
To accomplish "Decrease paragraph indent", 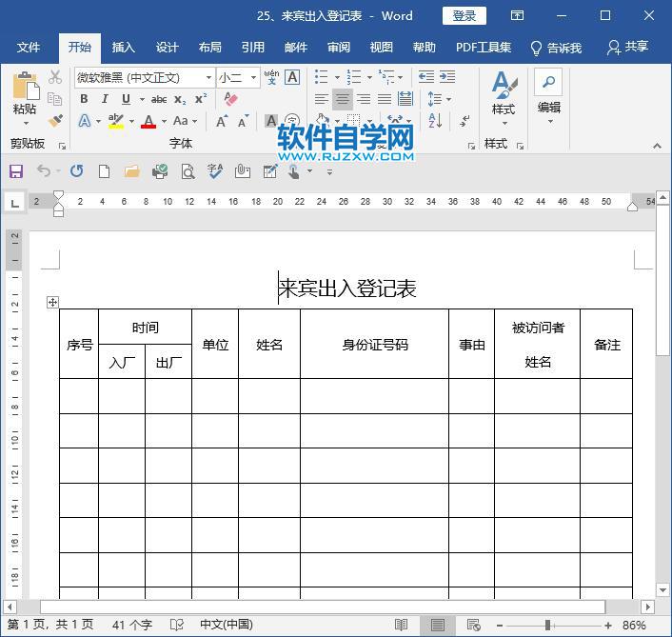I will pyautogui.click(x=426, y=77).
